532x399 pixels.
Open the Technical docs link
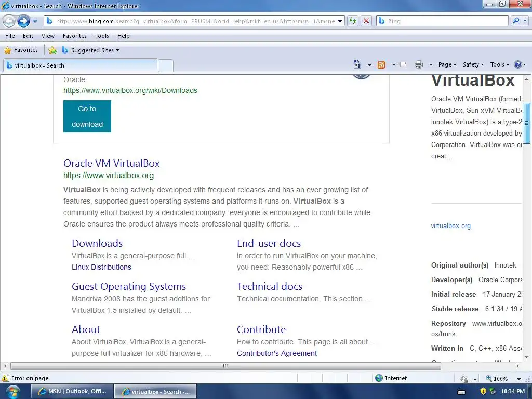pos(270,286)
